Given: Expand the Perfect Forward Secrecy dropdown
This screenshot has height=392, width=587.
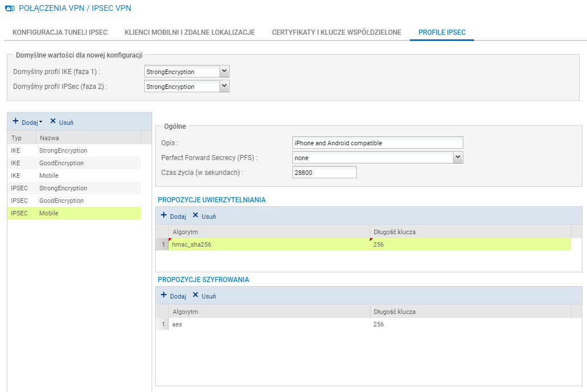Looking at the screenshot, I should pyautogui.click(x=457, y=157).
